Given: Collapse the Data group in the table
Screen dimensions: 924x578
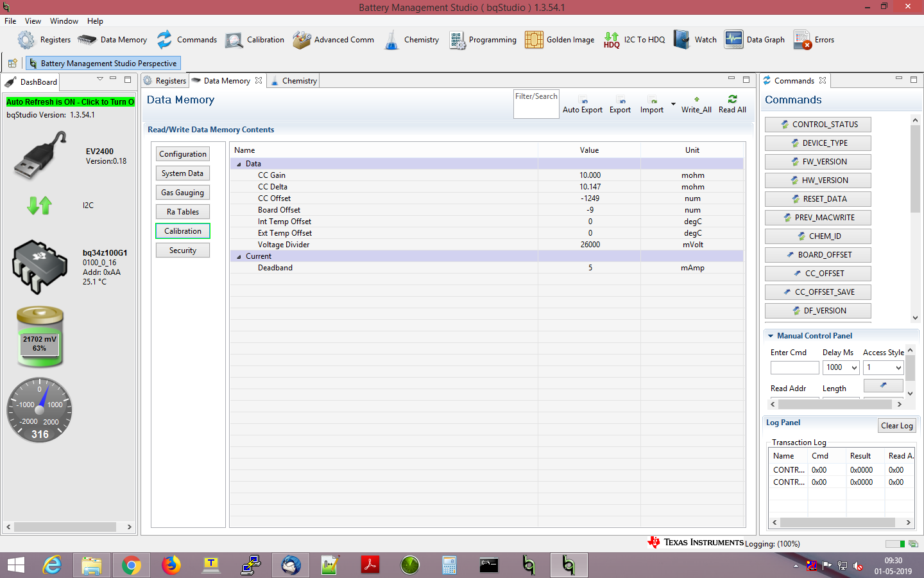Looking at the screenshot, I should point(239,164).
